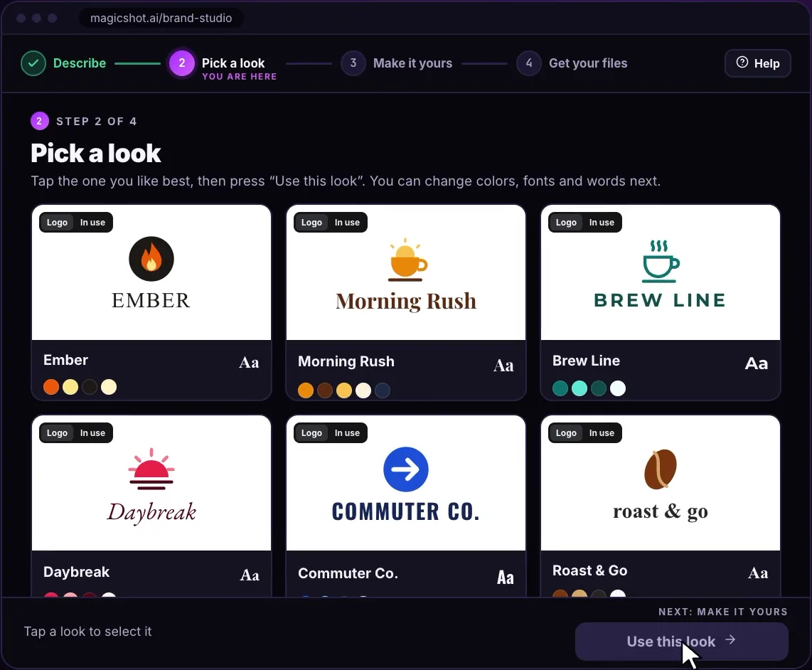
Task: Click the Aa font preview on Ember
Action: click(x=249, y=363)
